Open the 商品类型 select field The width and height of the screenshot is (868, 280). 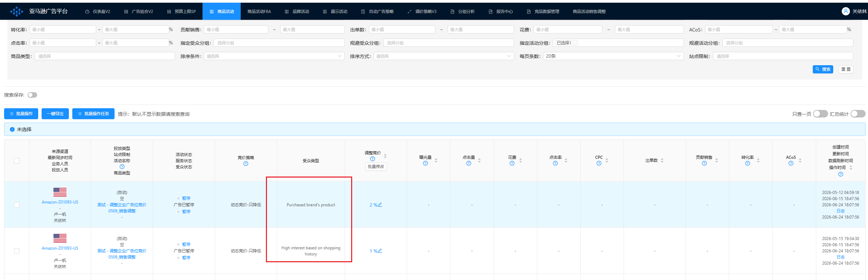pos(105,56)
